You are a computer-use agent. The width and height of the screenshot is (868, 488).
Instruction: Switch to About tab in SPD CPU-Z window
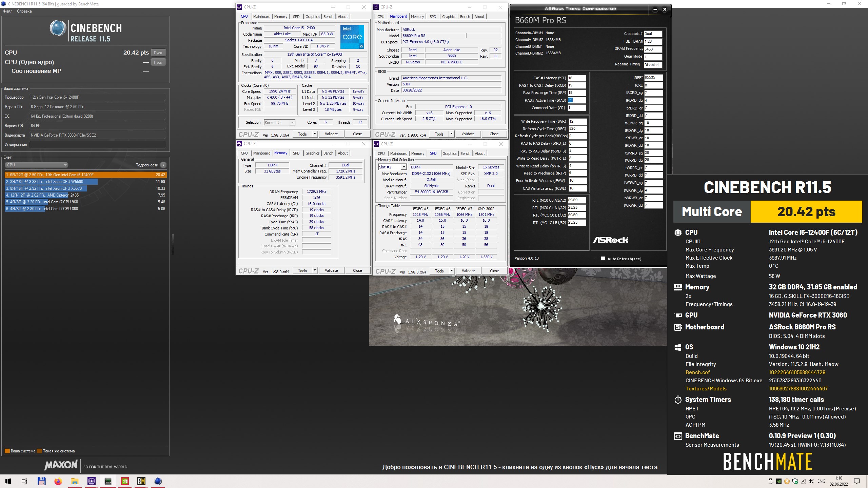tap(480, 154)
